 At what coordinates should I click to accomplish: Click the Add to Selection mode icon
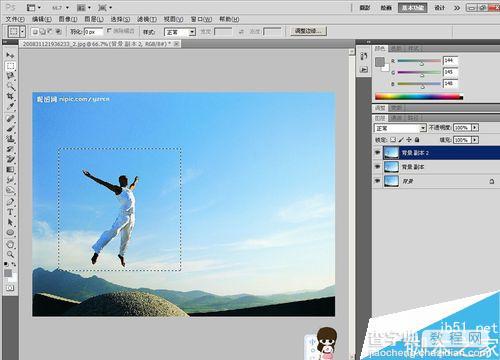point(42,32)
